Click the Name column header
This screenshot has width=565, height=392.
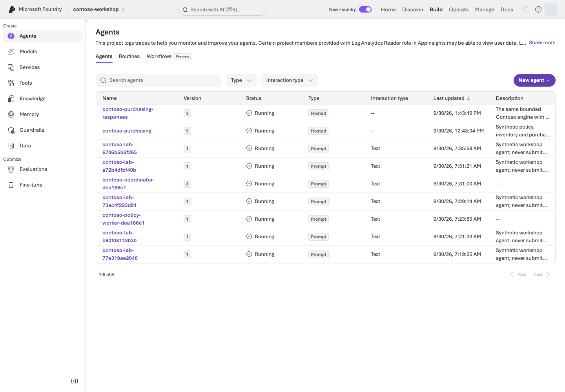(x=109, y=98)
